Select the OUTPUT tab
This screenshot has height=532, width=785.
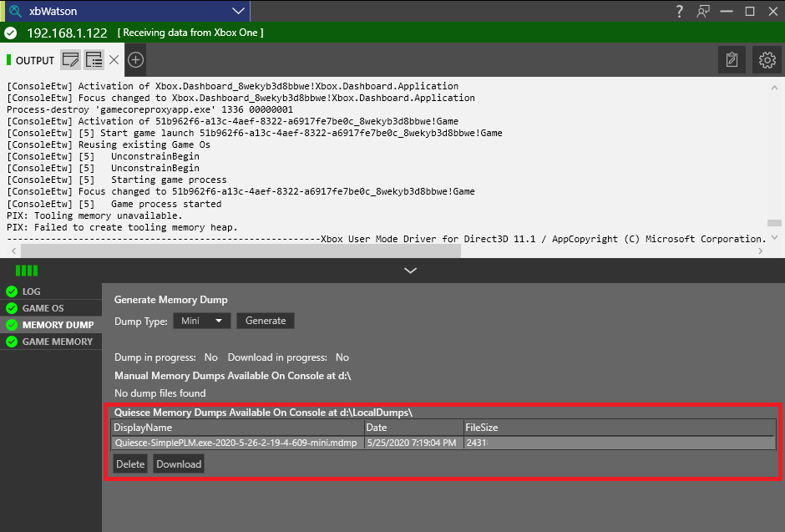click(35, 61)
